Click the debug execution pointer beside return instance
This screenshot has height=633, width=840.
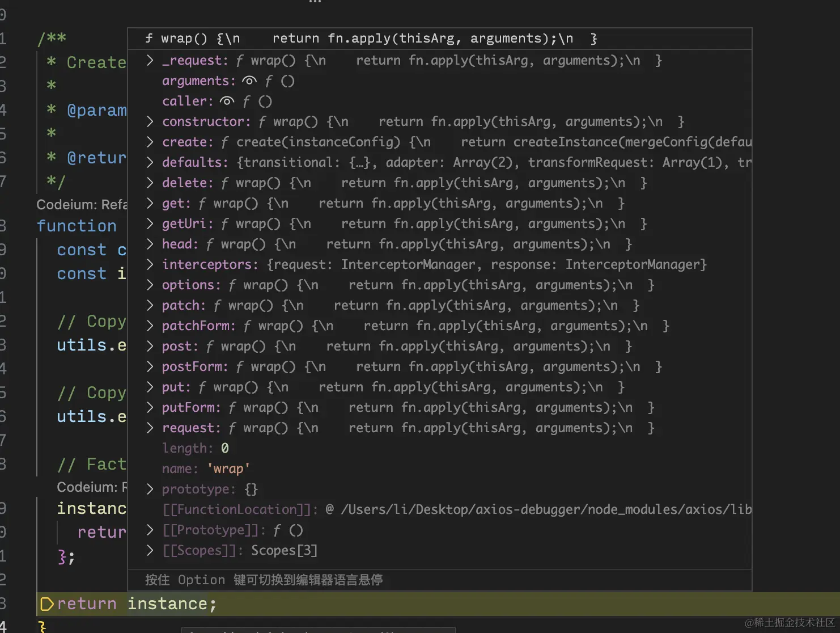tap(47, 604)
